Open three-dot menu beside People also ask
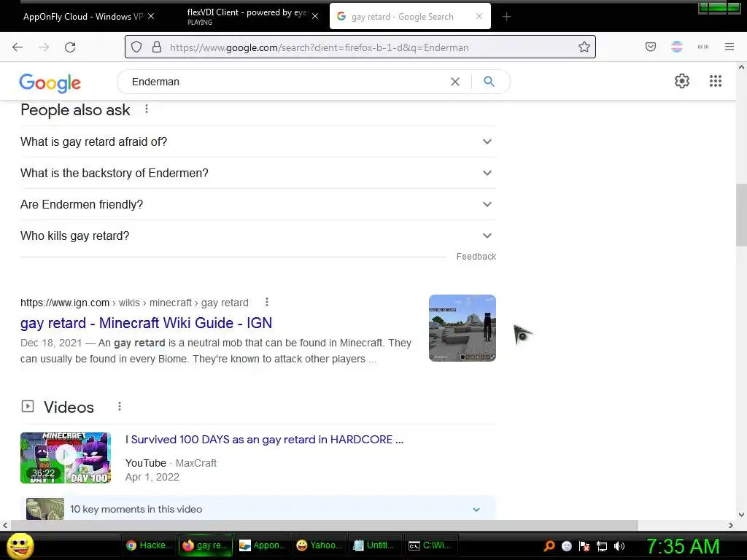Viewport: 747px width, 560px height. (x=147, y=109)
